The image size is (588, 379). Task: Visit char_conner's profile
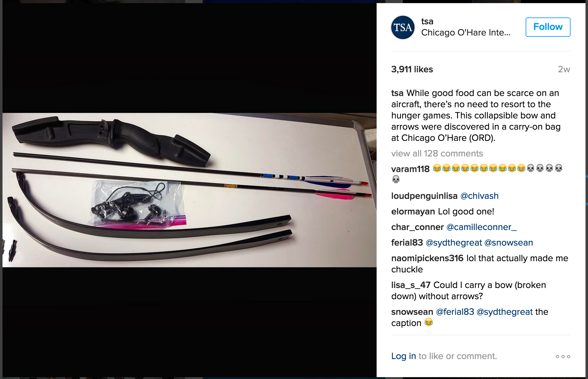tap(417, 227)
